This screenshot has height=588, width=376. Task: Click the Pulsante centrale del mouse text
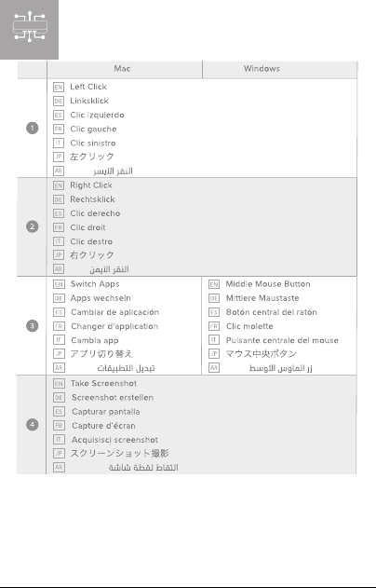[x=282, y=340]
